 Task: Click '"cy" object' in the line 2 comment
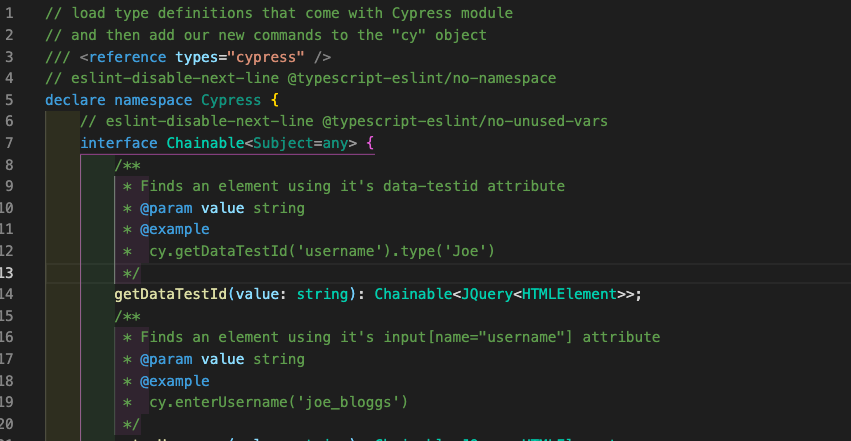pyautogui.click(x=439, y=35)
